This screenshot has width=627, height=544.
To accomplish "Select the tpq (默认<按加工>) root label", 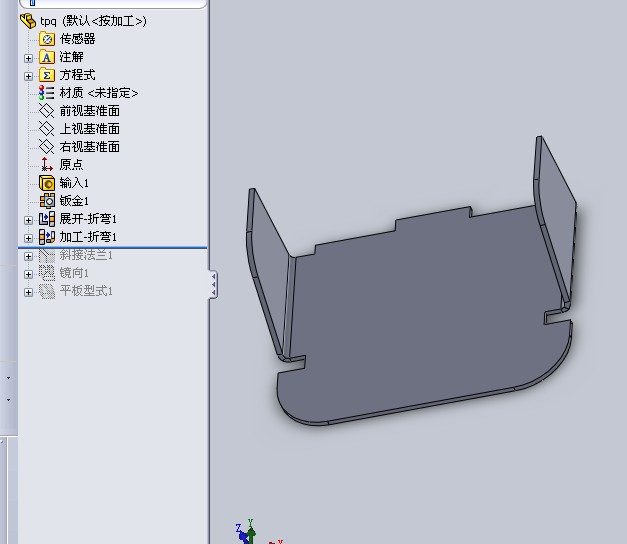I will pyautogui.click(x=94, y=21).
